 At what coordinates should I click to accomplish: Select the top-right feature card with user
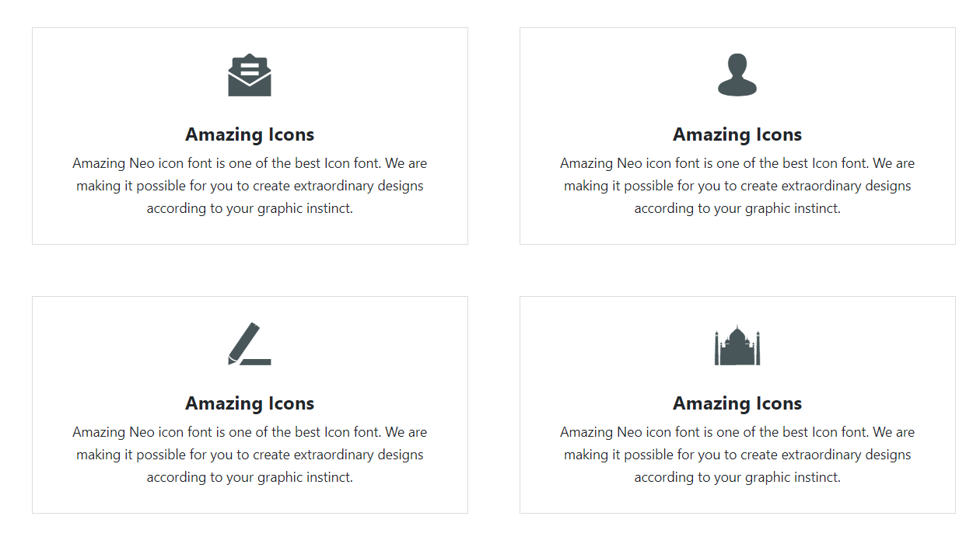click(x=737, y=136)
